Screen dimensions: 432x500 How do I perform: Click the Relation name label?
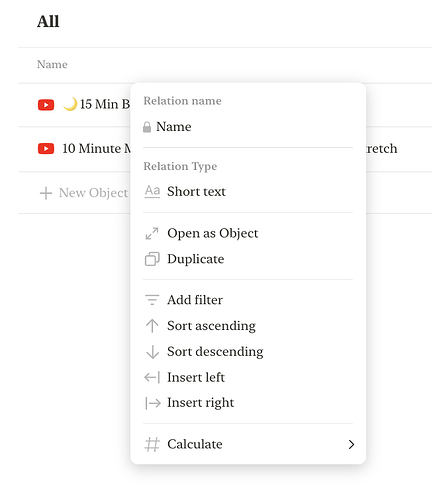pos(182,101)
